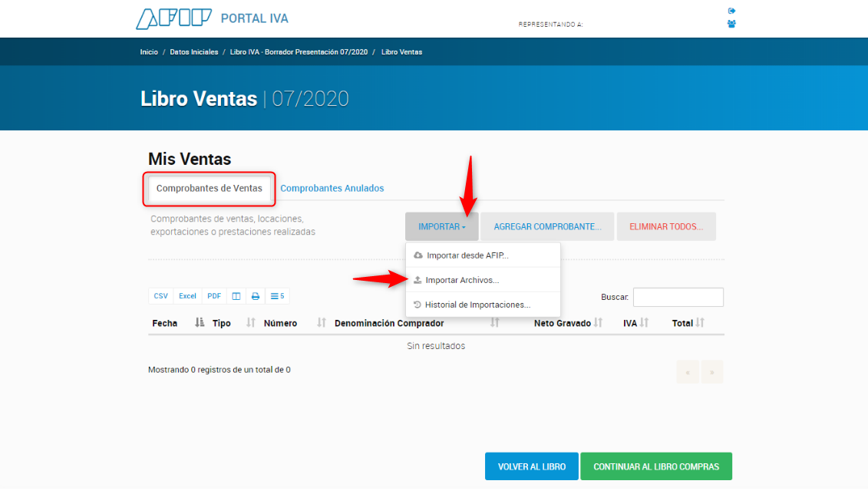868x494 pixels.
Task: Click the Buscar search input field
Action: click(x=678, y=297)
